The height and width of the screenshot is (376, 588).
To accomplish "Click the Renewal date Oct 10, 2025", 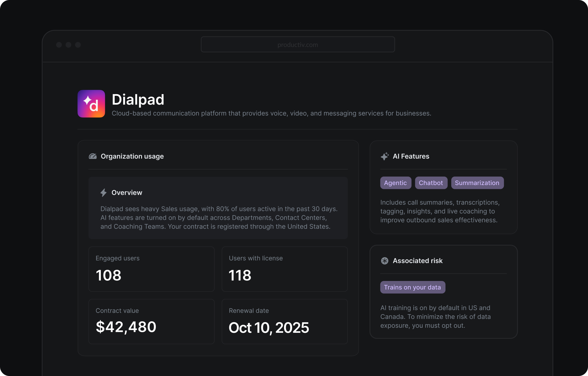I will click(269, 328).
